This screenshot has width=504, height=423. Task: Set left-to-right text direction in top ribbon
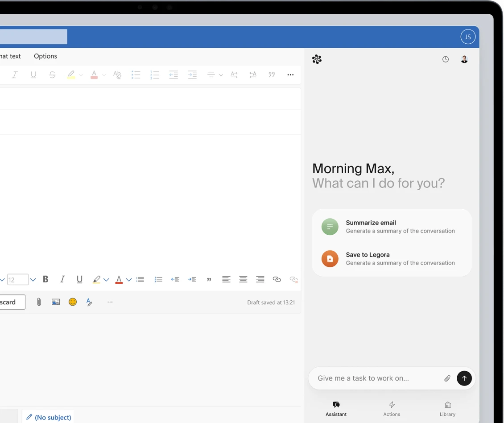pyautogui.click(x=234, y=75)
